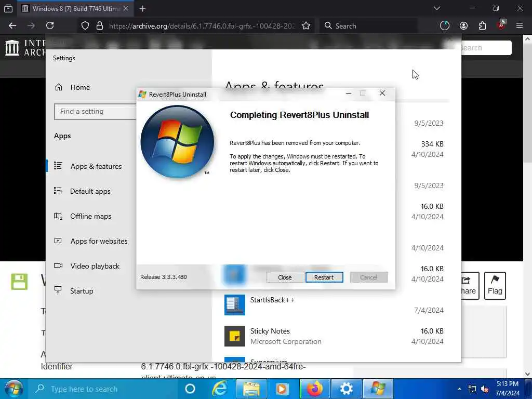
Task: Open Firefox account icon
Action: pos(463,26)
